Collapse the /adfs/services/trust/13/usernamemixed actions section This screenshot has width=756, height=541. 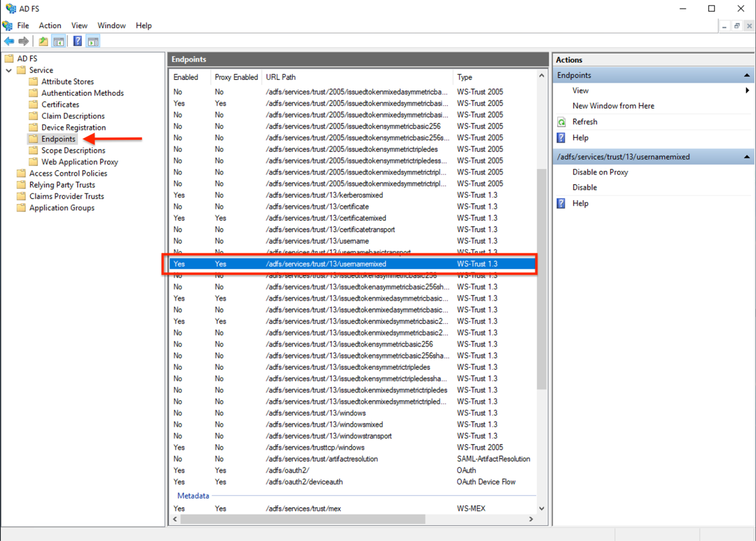(747, 157)
